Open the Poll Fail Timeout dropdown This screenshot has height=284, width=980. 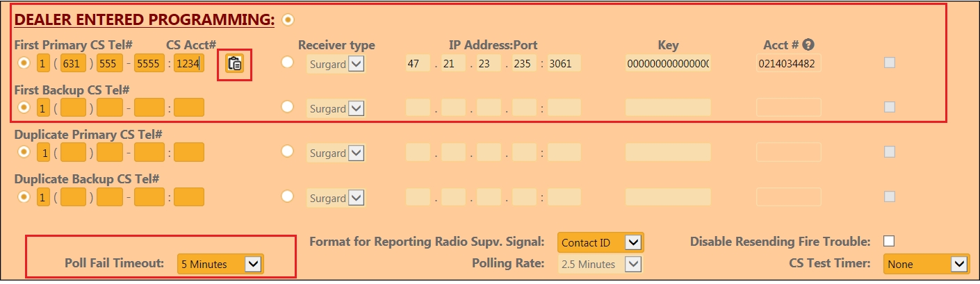click(220, 264)
